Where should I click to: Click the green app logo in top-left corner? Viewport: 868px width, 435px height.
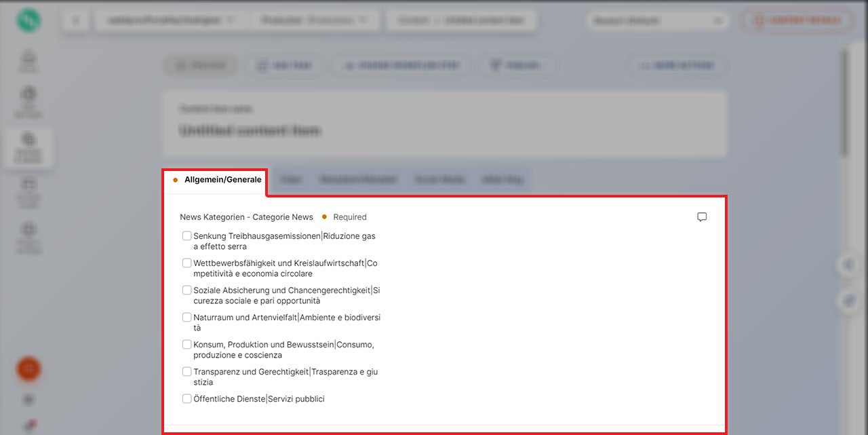tap(28, 20)
